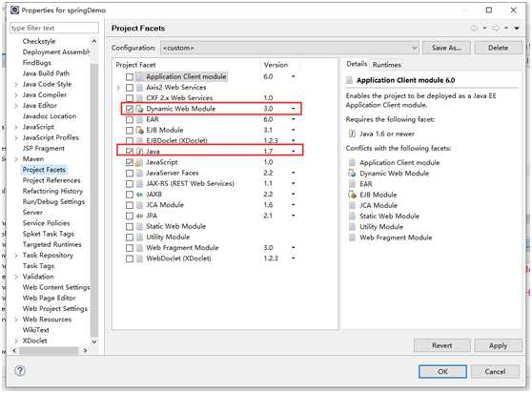The image size is (532, 393).
Task: Click the Java 1.6 or newer requirement icon
Action: (352, 134)
